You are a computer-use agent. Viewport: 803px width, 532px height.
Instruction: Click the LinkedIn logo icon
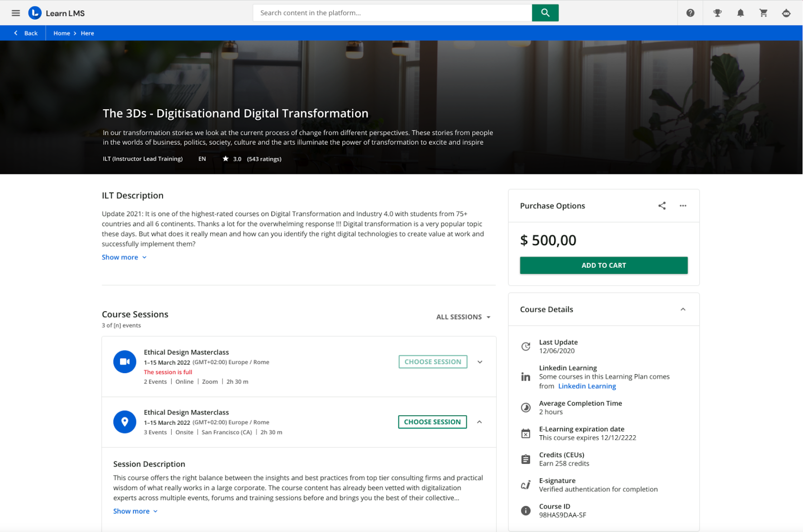pos(525,377)
